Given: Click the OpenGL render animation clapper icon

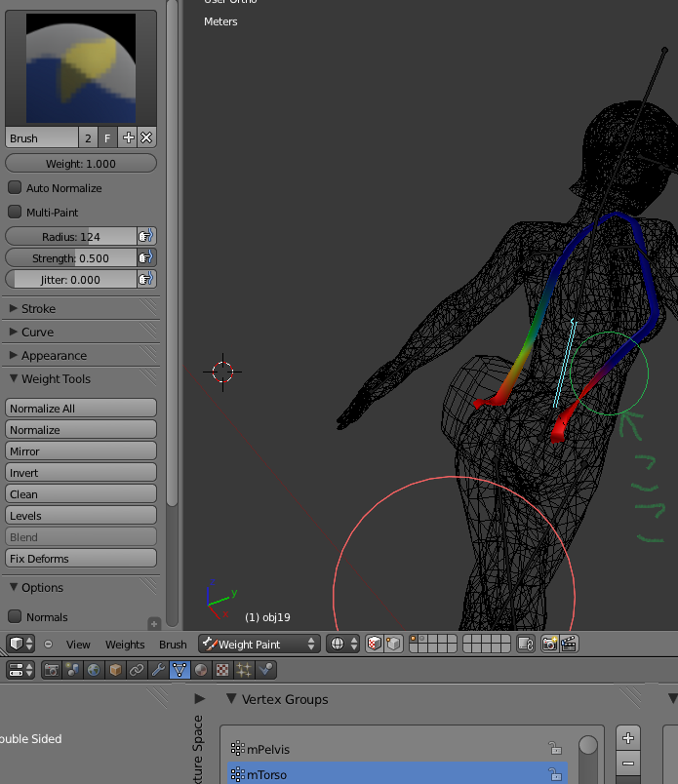Looking at the screenshot, I should pyautogui.click(x=569, y=644).
